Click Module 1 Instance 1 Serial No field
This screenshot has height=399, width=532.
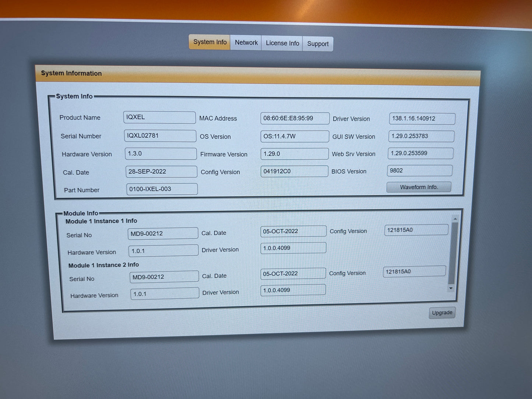[163, 233]
